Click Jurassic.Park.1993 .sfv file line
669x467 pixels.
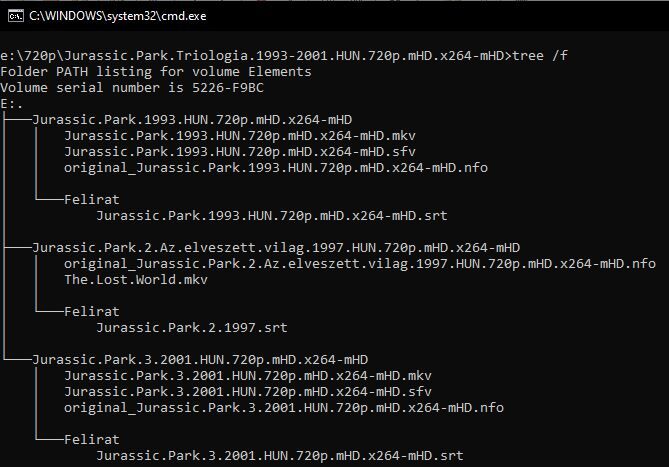tap(240, 151)
